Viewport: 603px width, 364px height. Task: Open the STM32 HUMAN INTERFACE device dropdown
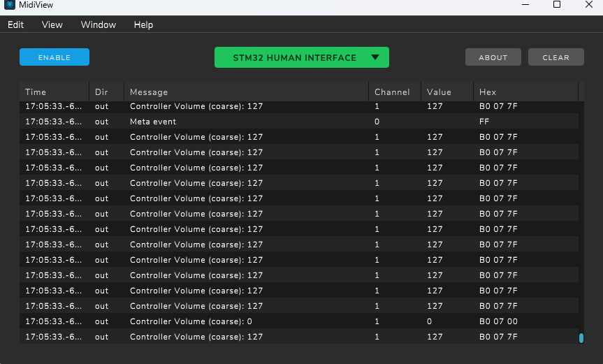tap(294, 58)
